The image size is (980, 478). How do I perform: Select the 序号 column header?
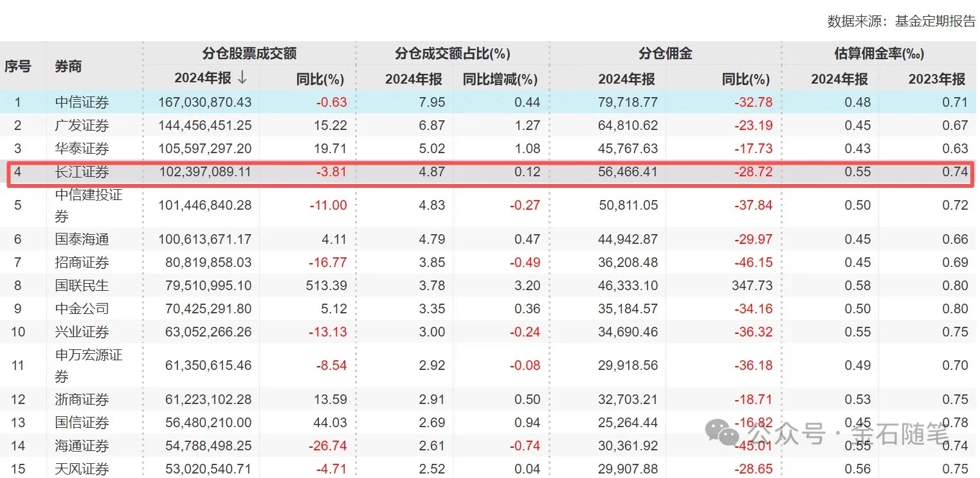point(18,66)
